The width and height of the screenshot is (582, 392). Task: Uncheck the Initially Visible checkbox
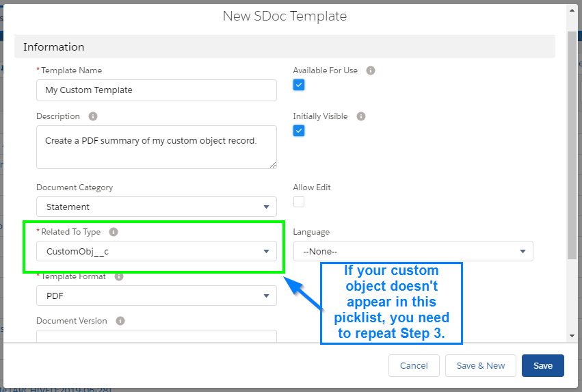tap(299, 131)
